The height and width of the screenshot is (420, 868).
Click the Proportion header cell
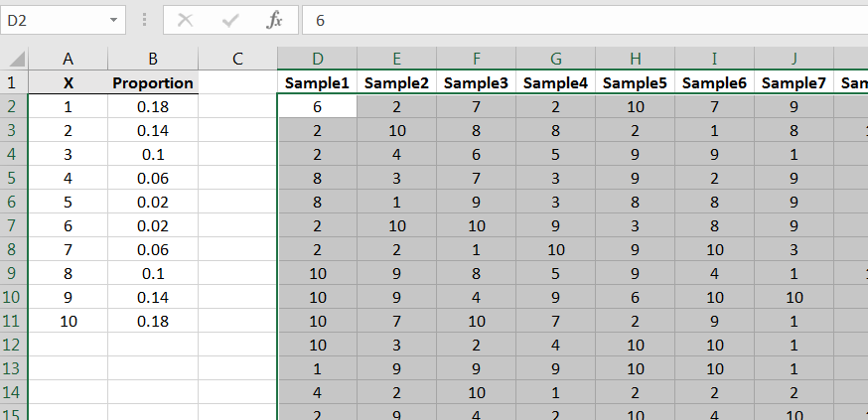(x=153, y=83)
